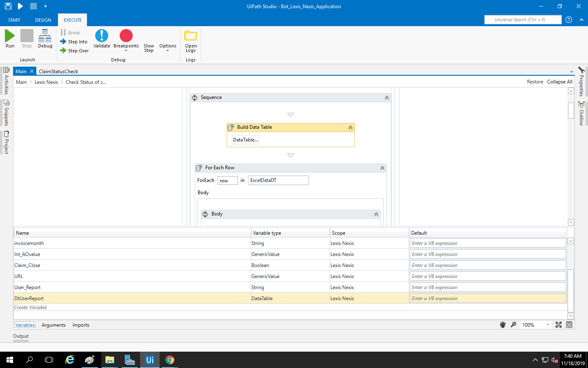Click the Universal Search field

click(x=523, y=20)
